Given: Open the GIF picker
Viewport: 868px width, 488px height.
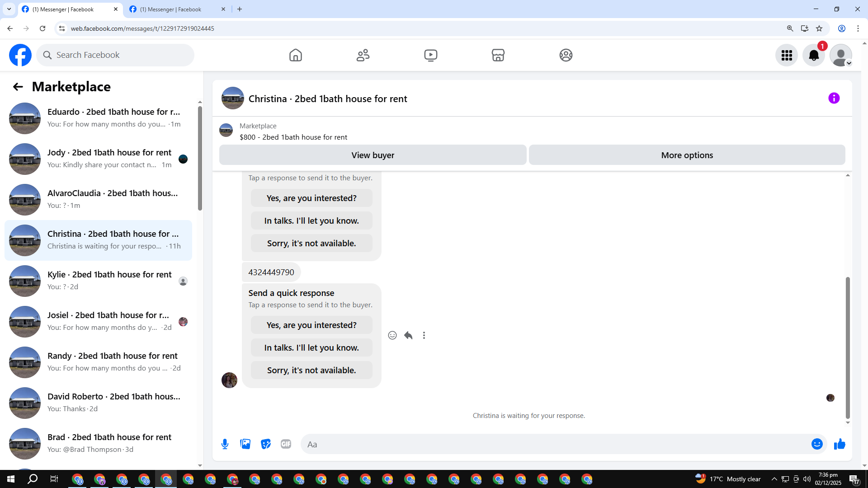Looking at the screenshot, I should 286,444.
